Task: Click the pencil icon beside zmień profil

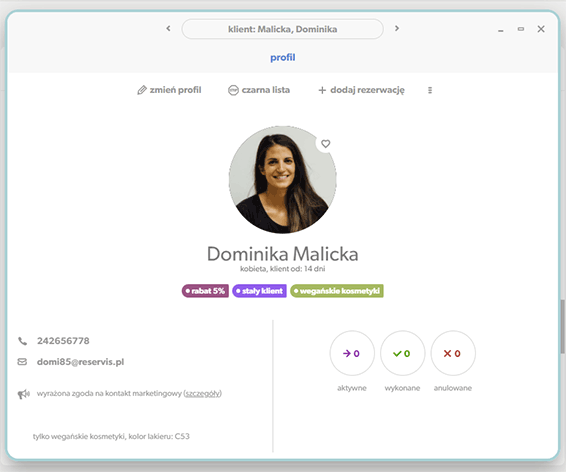Action: (x=142, y=90)
